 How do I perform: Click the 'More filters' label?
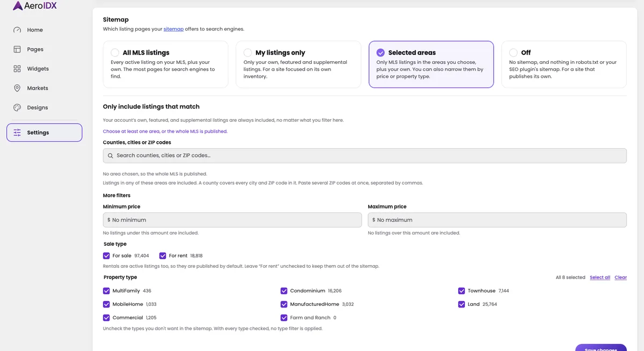tap(116, 195)
